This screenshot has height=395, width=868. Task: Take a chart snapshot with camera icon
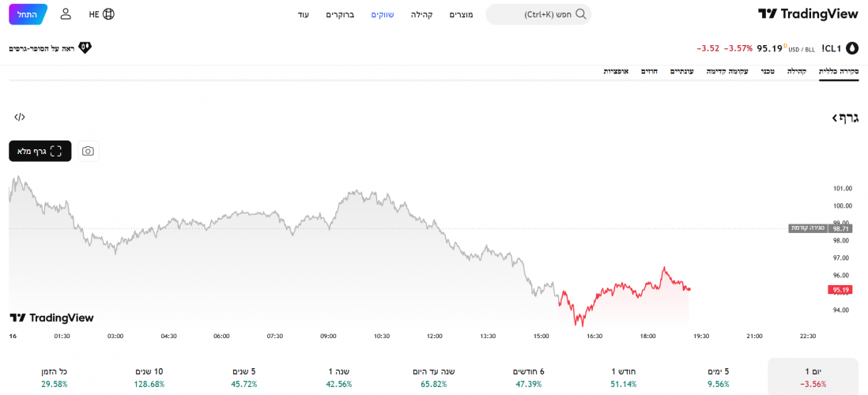88,151
